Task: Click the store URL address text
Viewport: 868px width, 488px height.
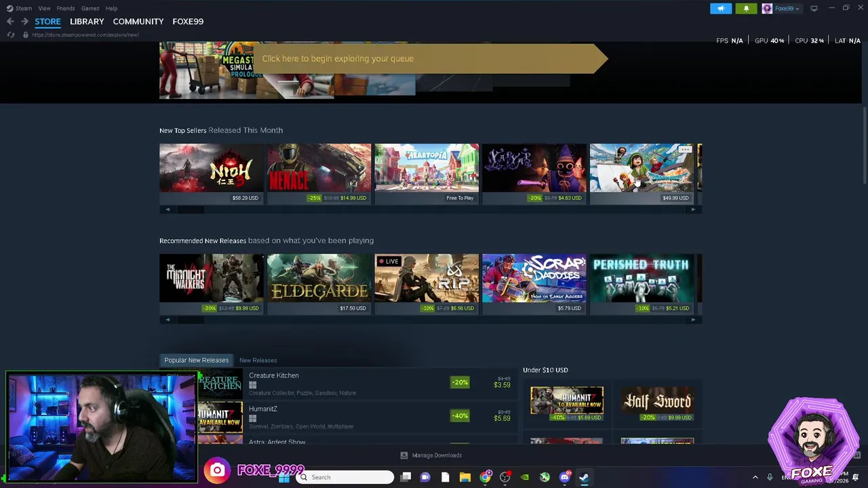Action: coord(85,35)
